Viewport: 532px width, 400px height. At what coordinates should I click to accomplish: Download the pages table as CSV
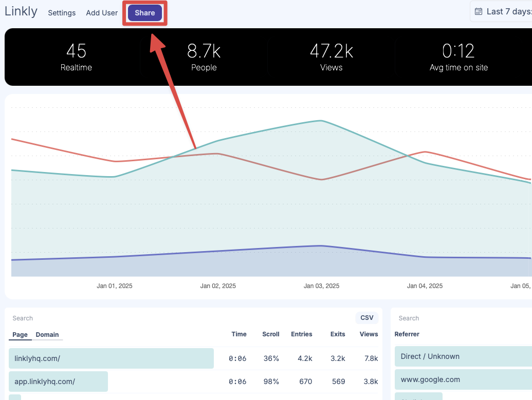point(366,318)
